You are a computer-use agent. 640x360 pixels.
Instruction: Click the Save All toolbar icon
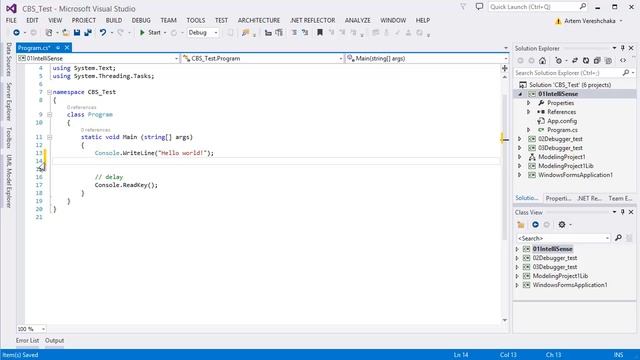point(88,33)
